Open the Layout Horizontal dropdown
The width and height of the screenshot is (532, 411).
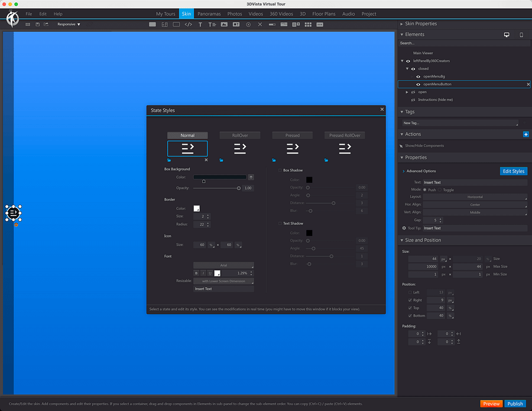click(x=475, y=197)
